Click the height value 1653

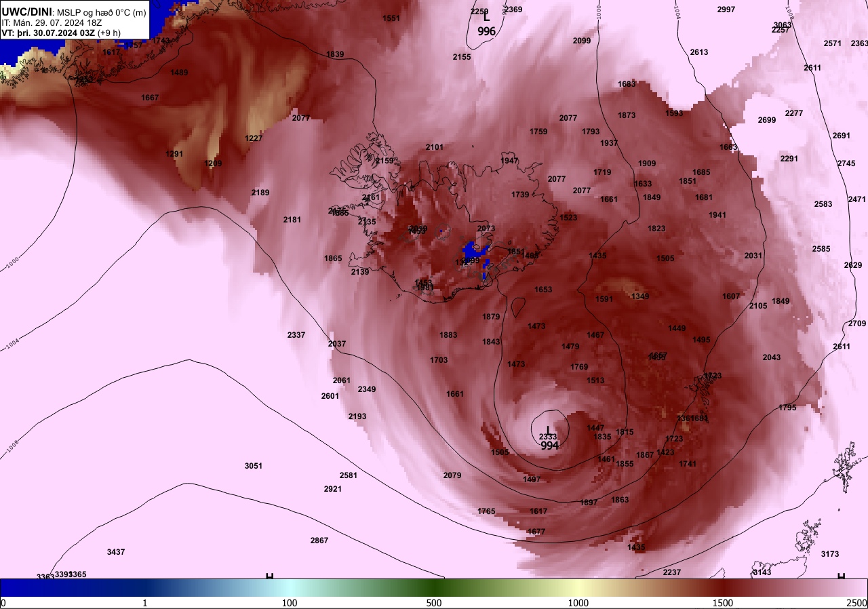point(543,290)
